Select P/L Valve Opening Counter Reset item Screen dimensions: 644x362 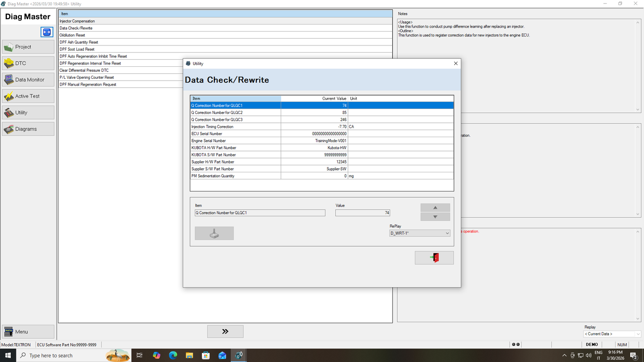tap(121, 77)
